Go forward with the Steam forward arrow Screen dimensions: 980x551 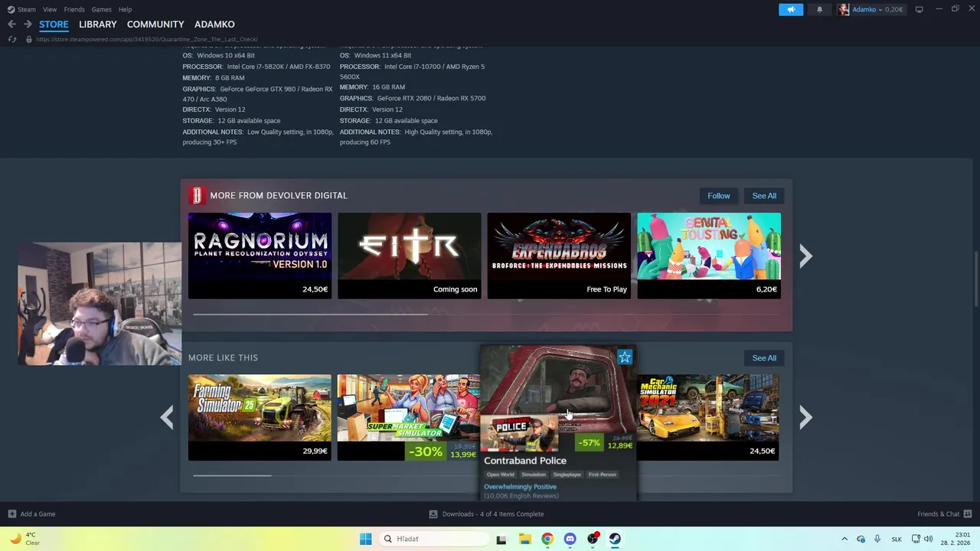pos(28,24)
